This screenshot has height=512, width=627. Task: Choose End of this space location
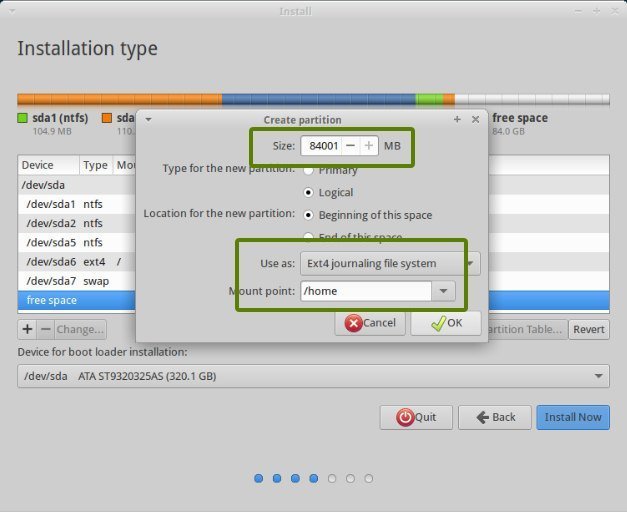(x=308, y=237)
